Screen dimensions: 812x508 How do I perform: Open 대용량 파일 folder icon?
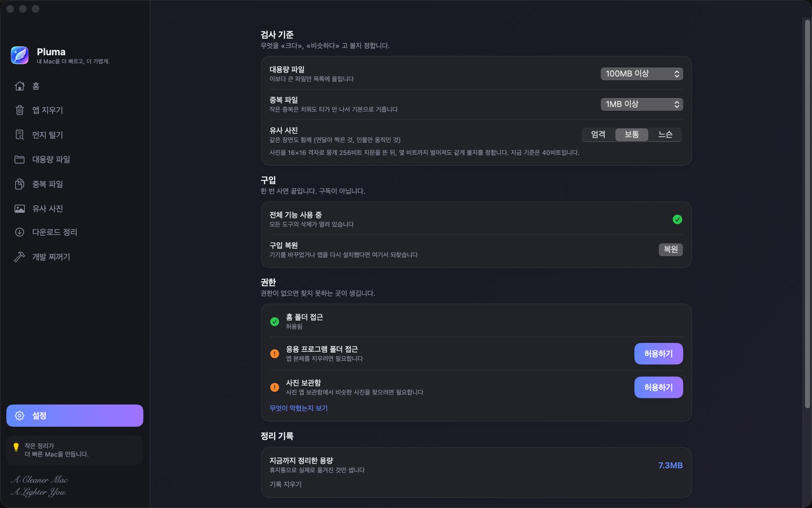(x=19, y=160)
